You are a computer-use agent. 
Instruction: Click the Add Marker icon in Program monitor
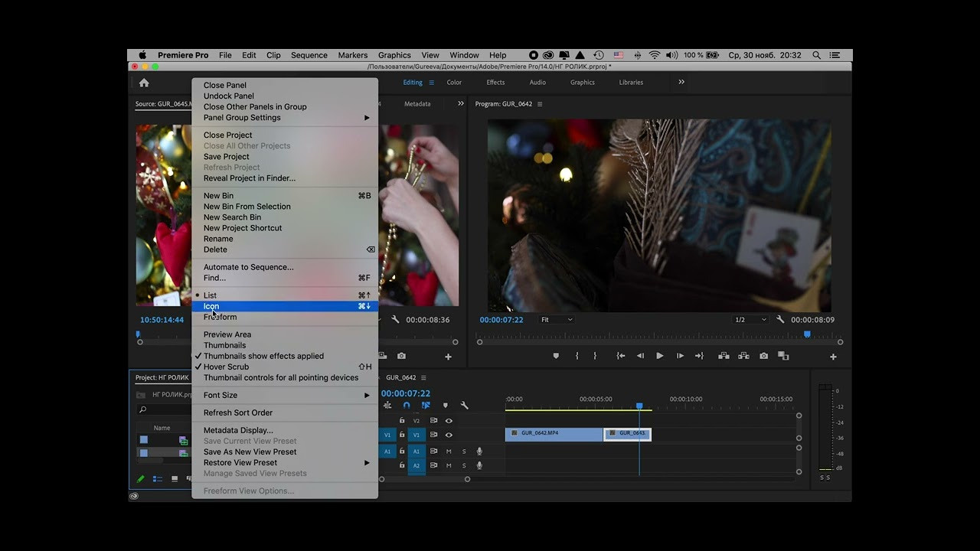tap(556, 356)
